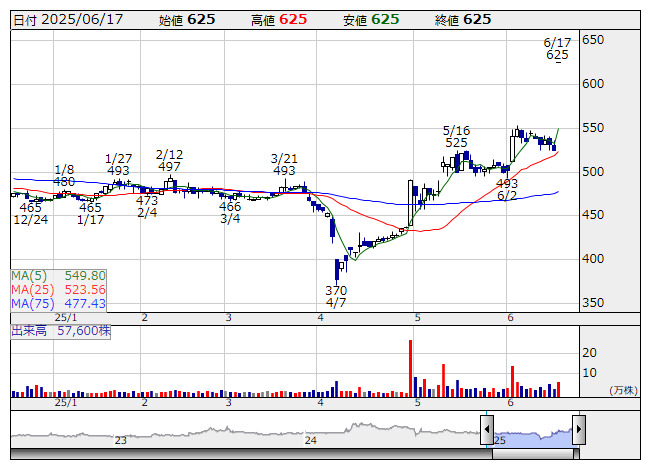The image size is (653, 470).
Task: Click the 高値 625 high price value
Action: [279, 19]
